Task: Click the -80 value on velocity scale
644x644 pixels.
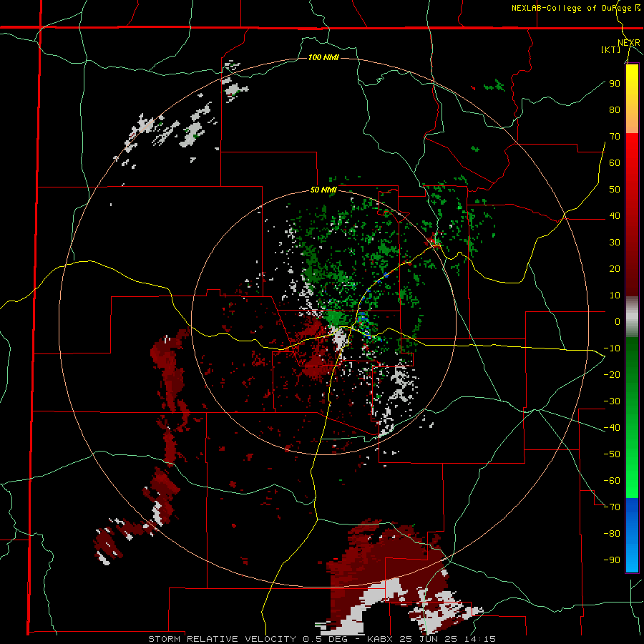Action: [x=612, y=534]
